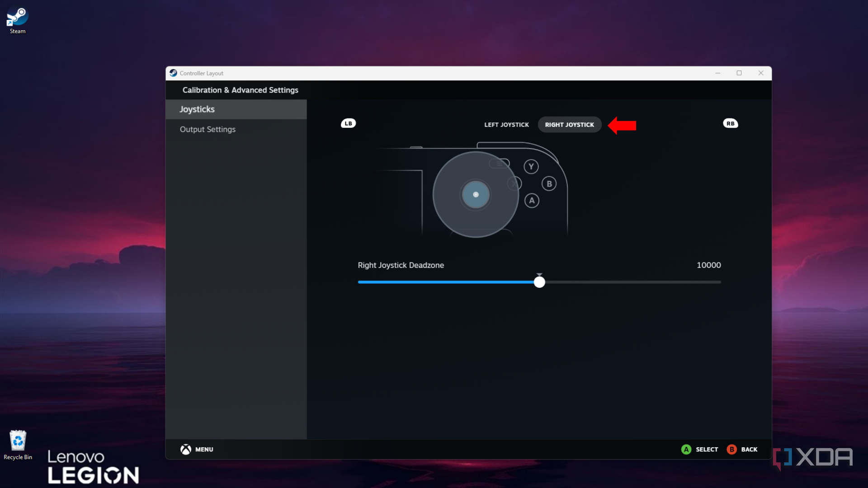868x488 pixels.
Task: Click the LB bumper indicator
Action: tap(348, 123)
